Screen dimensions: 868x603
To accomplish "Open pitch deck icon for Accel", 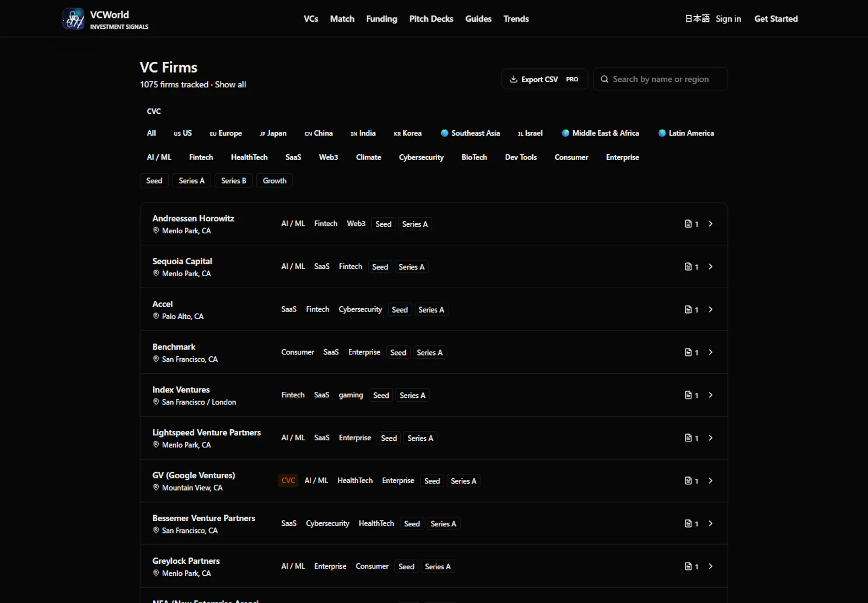I will click(x=688, y=309).
